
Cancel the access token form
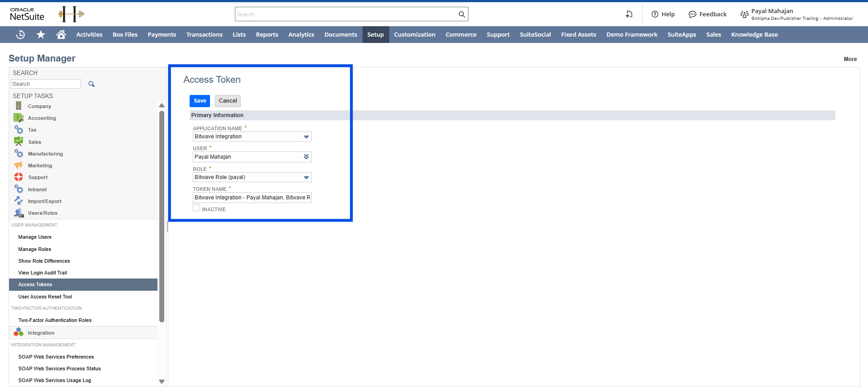point(228,101)
